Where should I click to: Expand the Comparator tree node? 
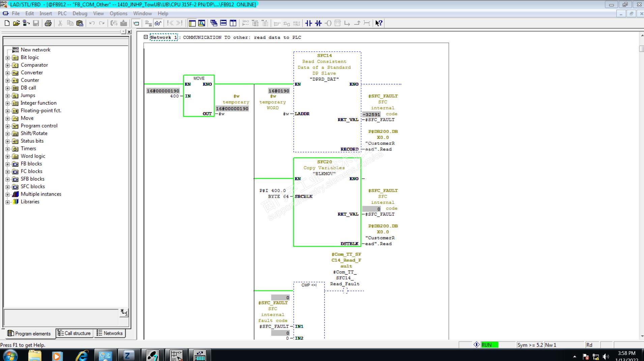coord(7,65)
